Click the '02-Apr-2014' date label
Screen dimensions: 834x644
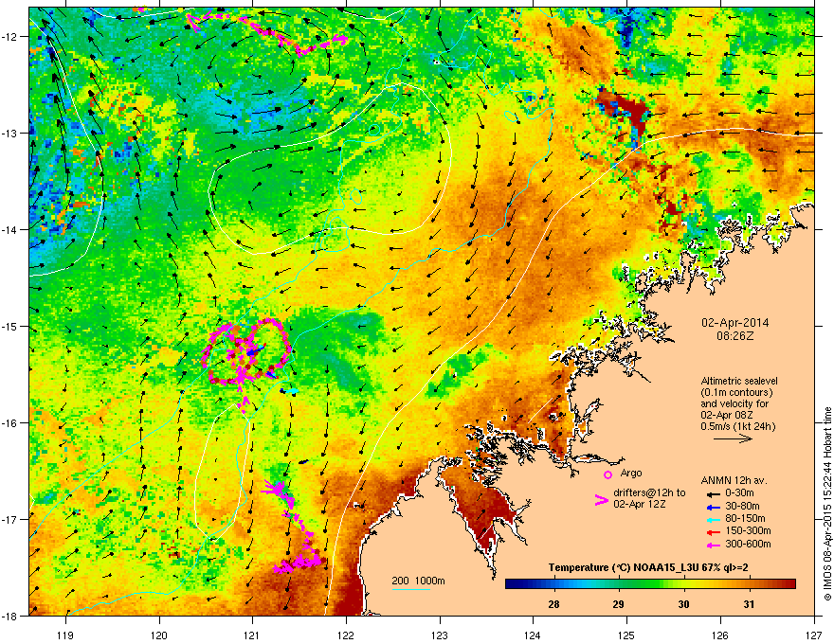[735, 323]
